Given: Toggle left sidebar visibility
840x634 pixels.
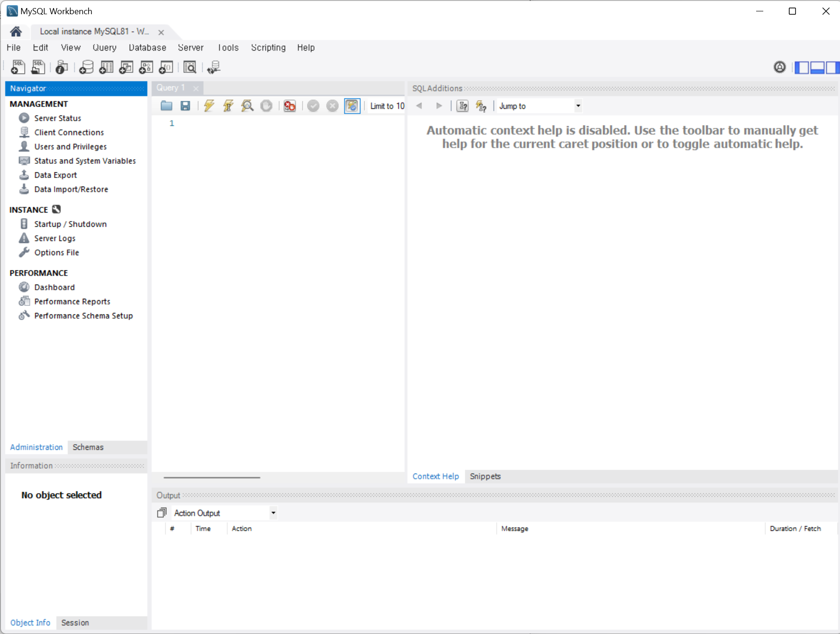Looking at the screenshot, I should point(802,67).
